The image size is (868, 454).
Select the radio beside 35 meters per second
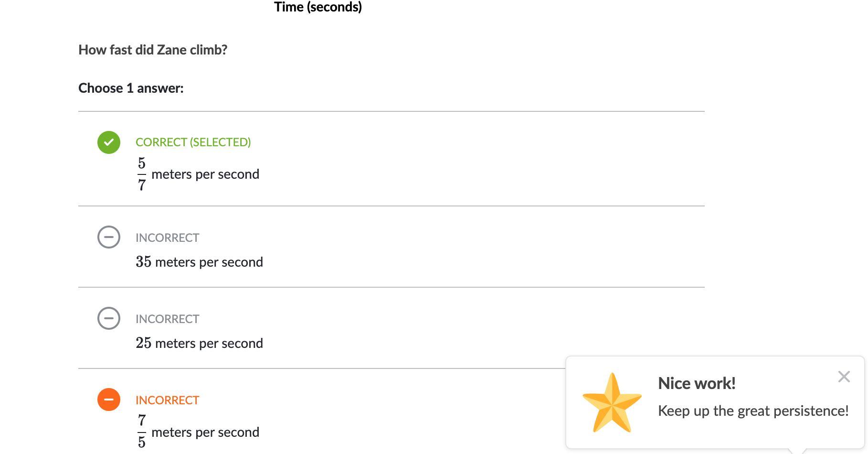tap(109, 237)
